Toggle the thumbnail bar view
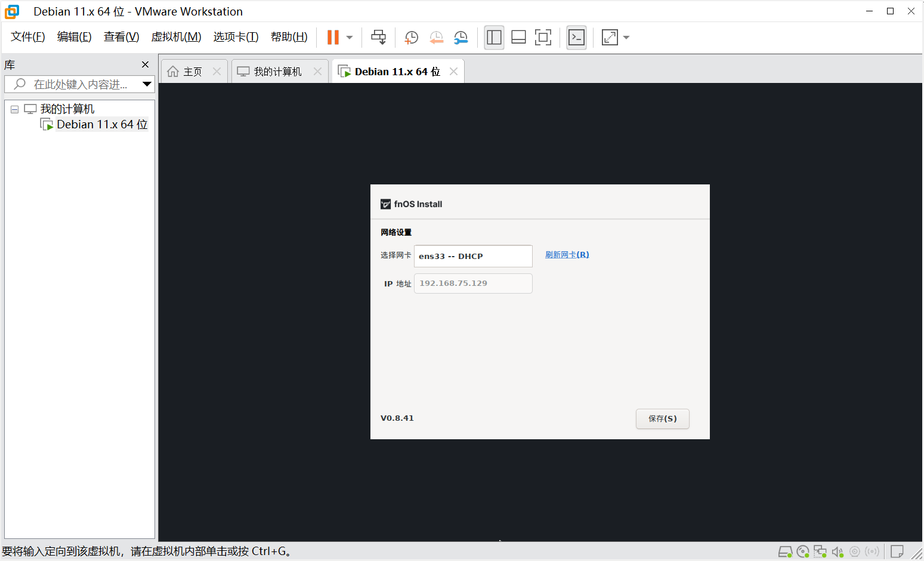Image resolution: width=924 pixels, height=561 pixels. (x=518, y=38)
